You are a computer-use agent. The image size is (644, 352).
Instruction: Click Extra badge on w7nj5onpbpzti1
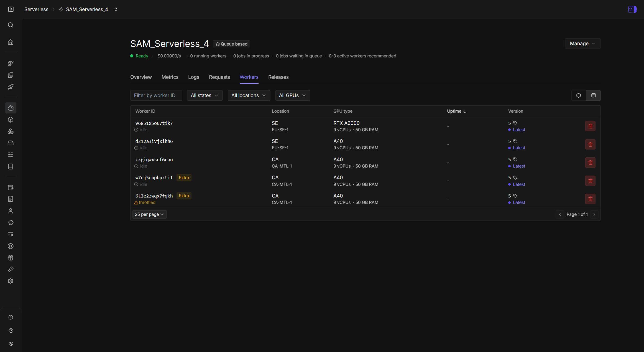click(x=184, y=178)
